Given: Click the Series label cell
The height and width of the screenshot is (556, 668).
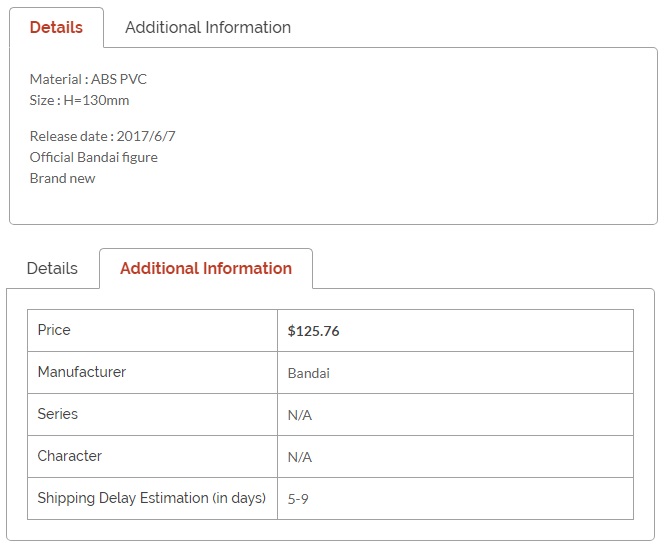Looking at the screenshot, I should coord(153,414).
